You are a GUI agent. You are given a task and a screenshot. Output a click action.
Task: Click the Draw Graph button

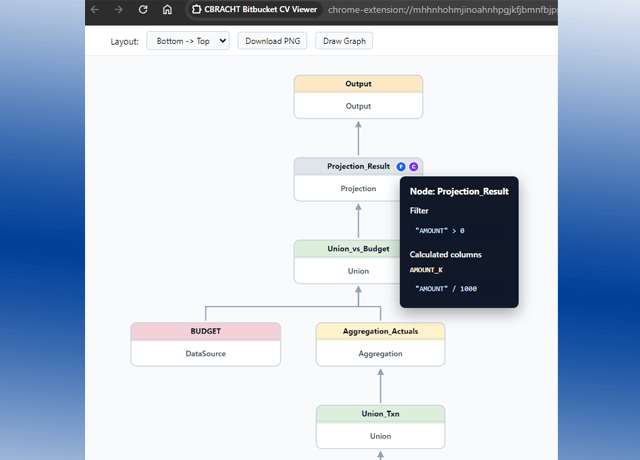344,41
